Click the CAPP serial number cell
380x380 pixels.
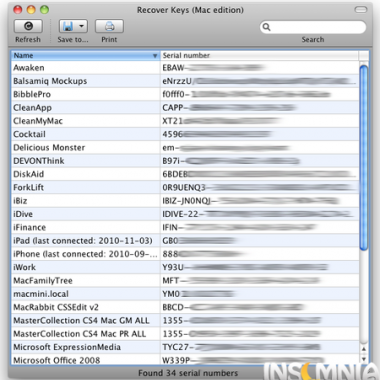[x=259, y=108]
